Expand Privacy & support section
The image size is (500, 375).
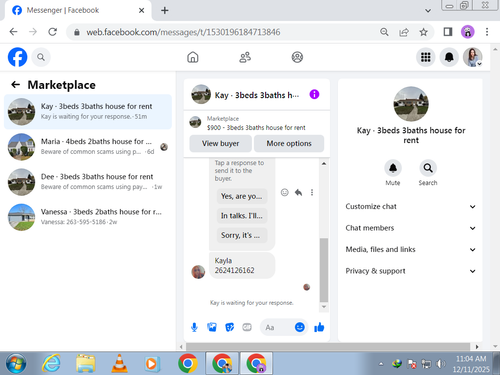coord(411,271)
